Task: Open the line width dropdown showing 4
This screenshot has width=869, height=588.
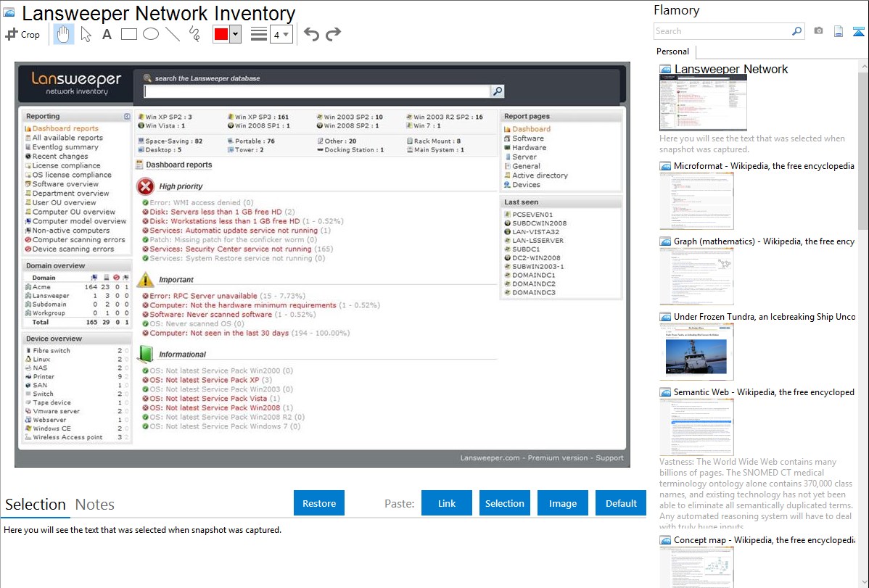Action: click(281, 35)
